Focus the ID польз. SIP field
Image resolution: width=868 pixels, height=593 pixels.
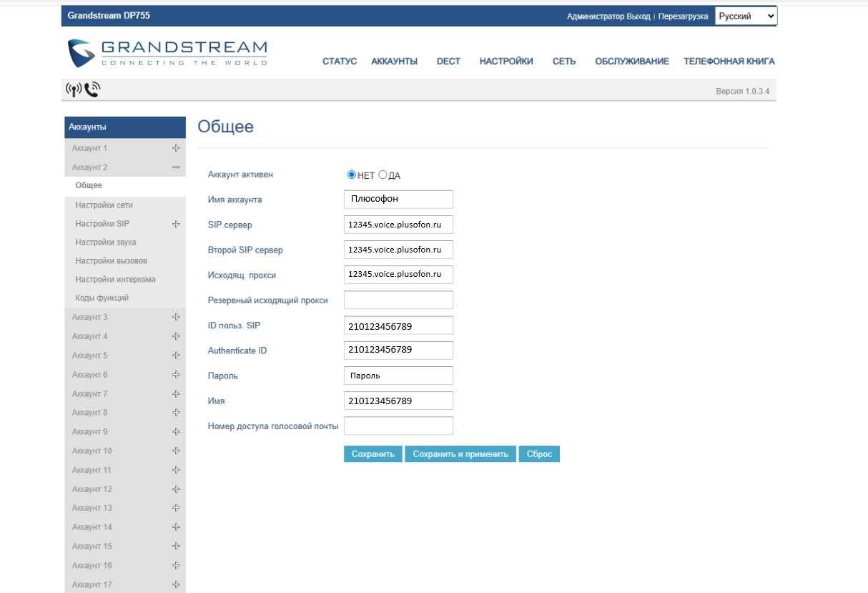398,325
